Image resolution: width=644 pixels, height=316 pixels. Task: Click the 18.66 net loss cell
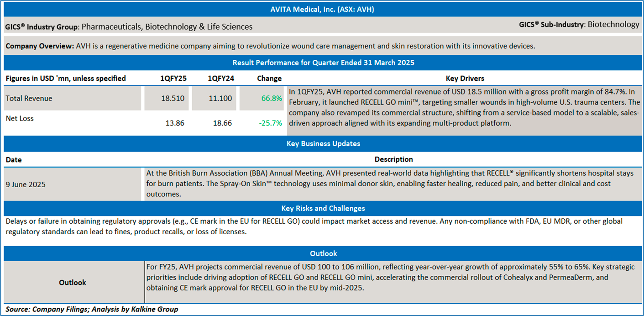[x=222, y=123]
